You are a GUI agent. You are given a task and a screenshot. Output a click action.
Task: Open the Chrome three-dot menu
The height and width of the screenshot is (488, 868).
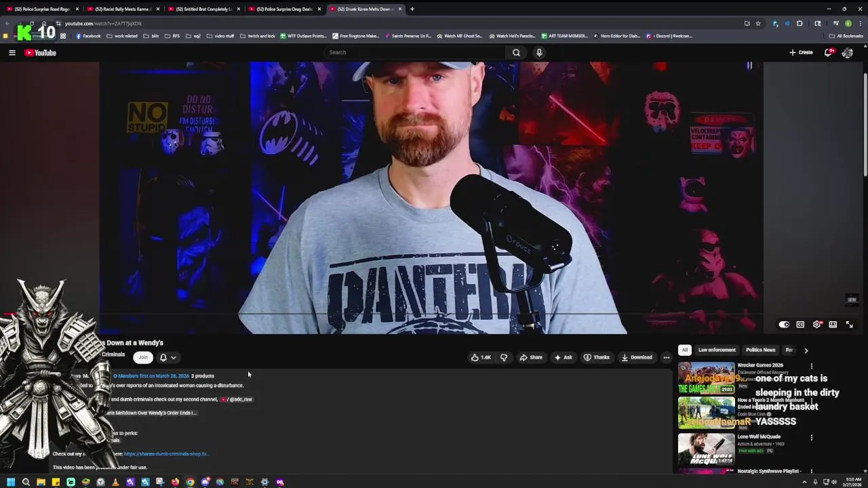(x=859, y=24)
